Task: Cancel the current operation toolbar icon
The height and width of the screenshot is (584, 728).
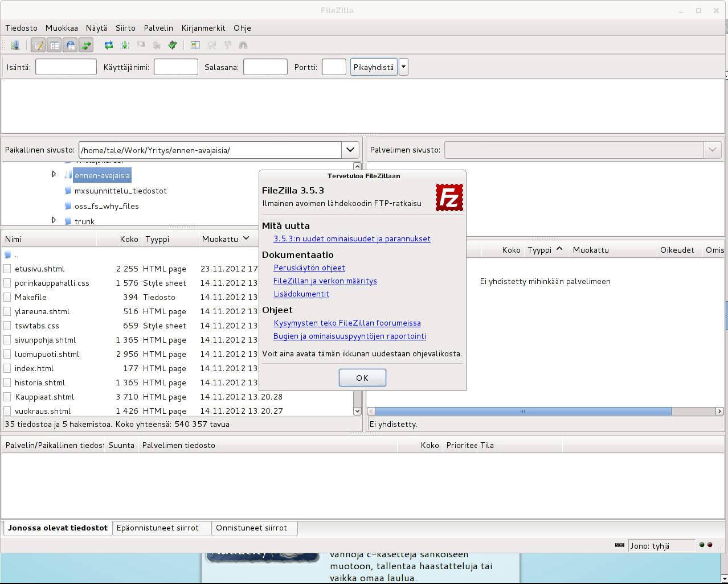Action: pos(141,45)
